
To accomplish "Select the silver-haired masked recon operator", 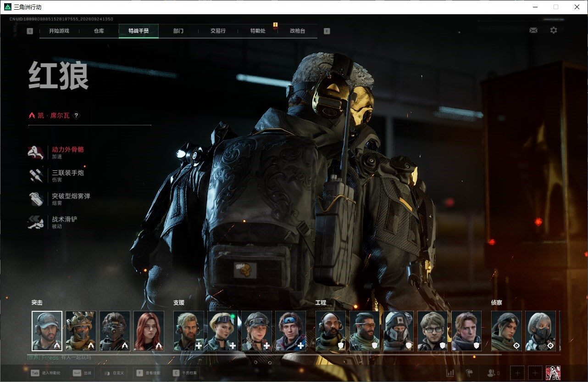I will pos(540,331).
